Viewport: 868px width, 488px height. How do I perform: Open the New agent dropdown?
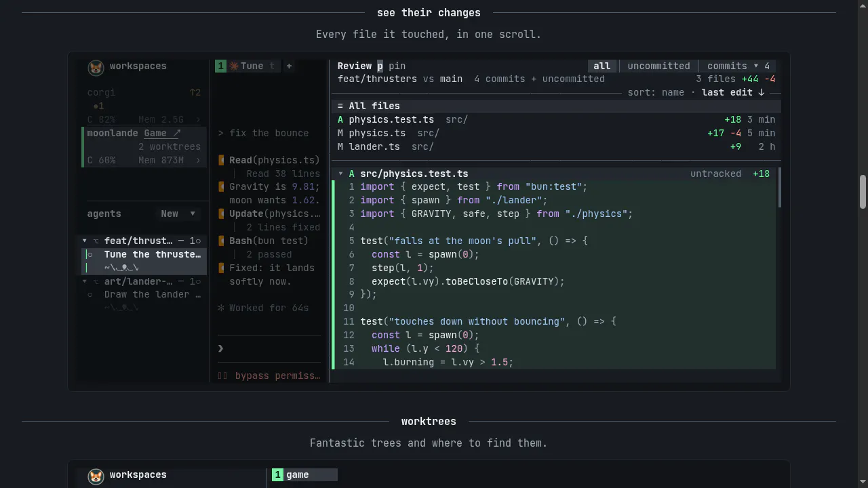click(178, 213)
